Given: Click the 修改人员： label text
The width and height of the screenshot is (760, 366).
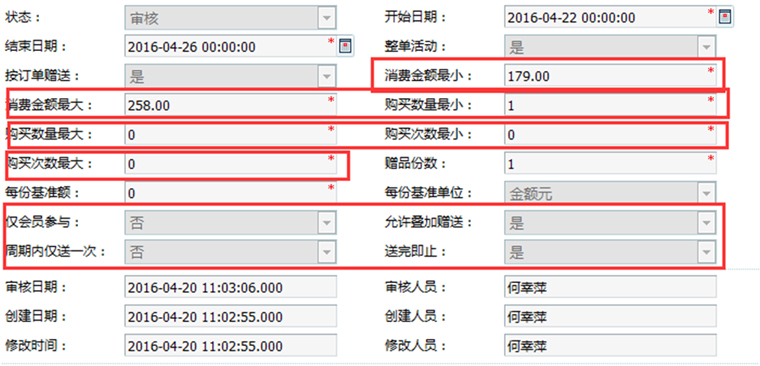Looking at the screenshot, I should tap(415, 346).
